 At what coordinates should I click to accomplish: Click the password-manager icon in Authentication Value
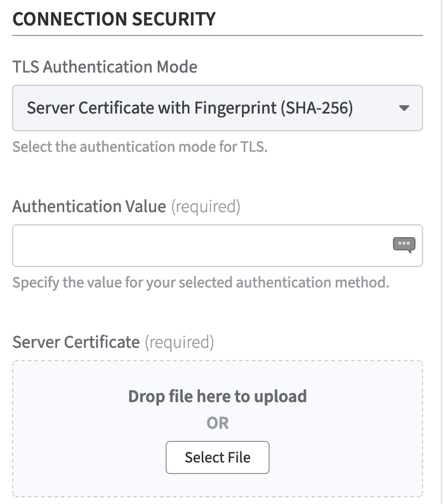click(404, 244)
